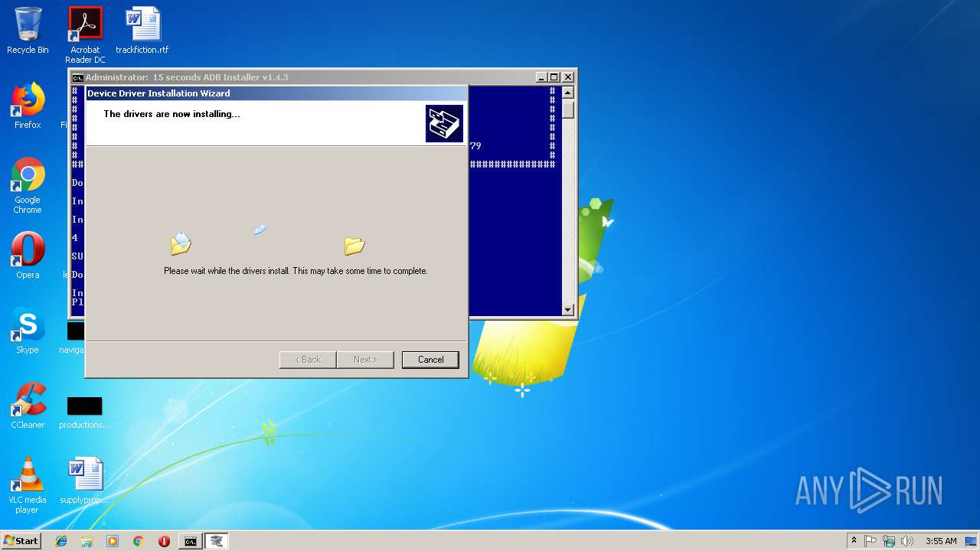Image resolution: width=980 pixels, height=551 pixels.
Task: Open Chrome from the taskbar
Action: click(138, 541)
